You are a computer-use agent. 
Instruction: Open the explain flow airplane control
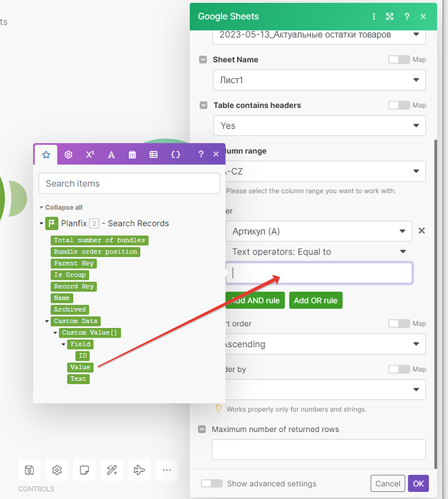click(139, 470)
